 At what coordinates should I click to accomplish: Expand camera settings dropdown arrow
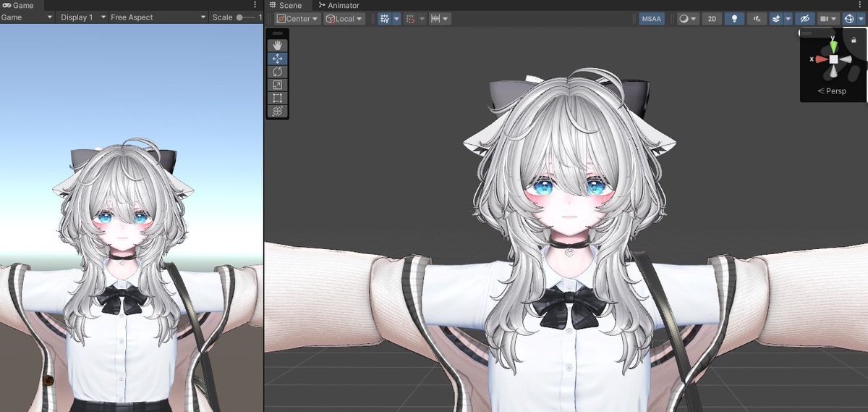(834, 19)
